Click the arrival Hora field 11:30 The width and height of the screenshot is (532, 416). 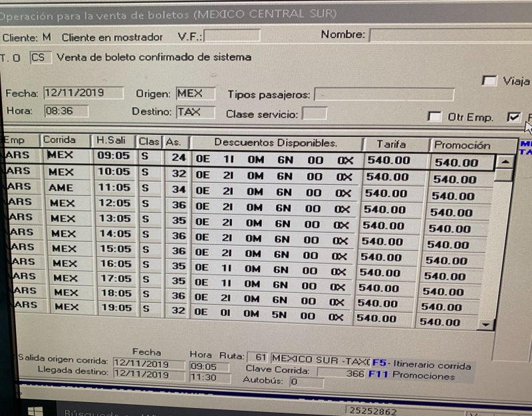[x=209, y=377]
